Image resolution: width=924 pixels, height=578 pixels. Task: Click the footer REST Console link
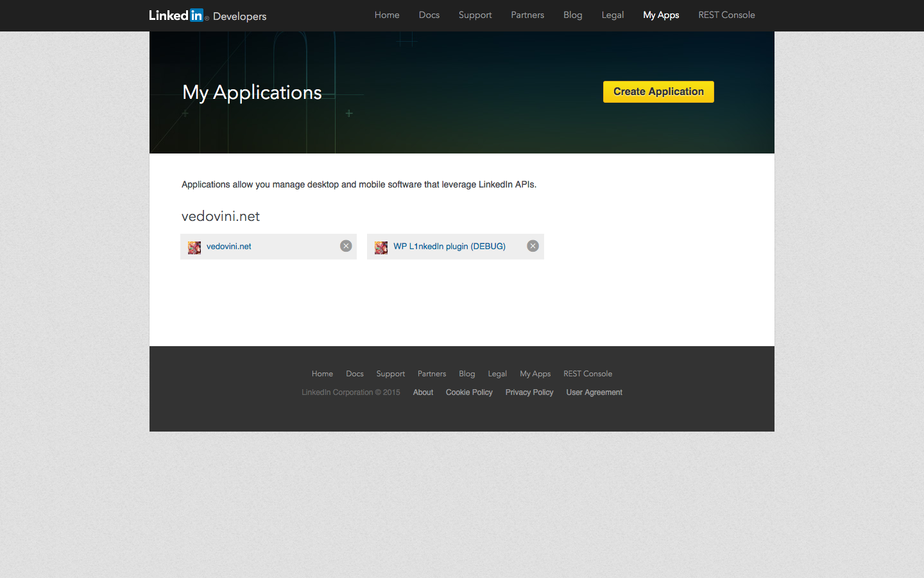[588, 374]
